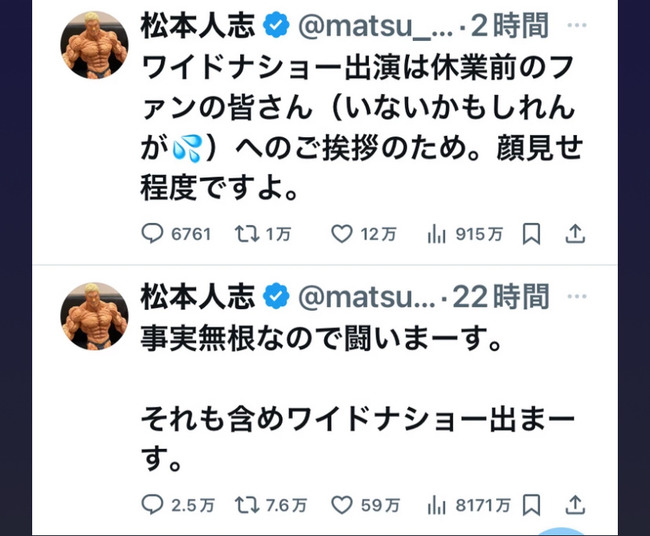Open @matsu handle on second tweet
650x536 pixels.
click(366, 297)
